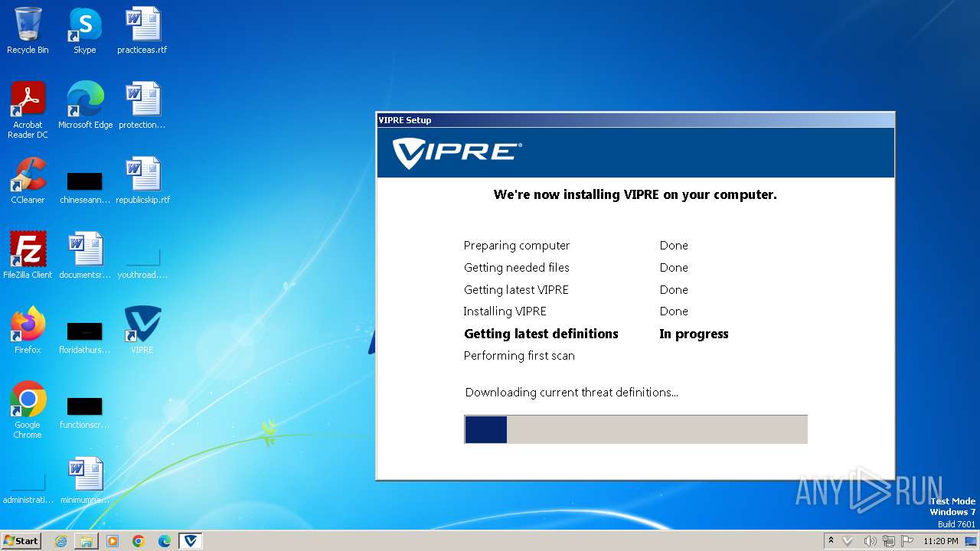Open the VIPRE desktop shortcut

pos(142,331)
